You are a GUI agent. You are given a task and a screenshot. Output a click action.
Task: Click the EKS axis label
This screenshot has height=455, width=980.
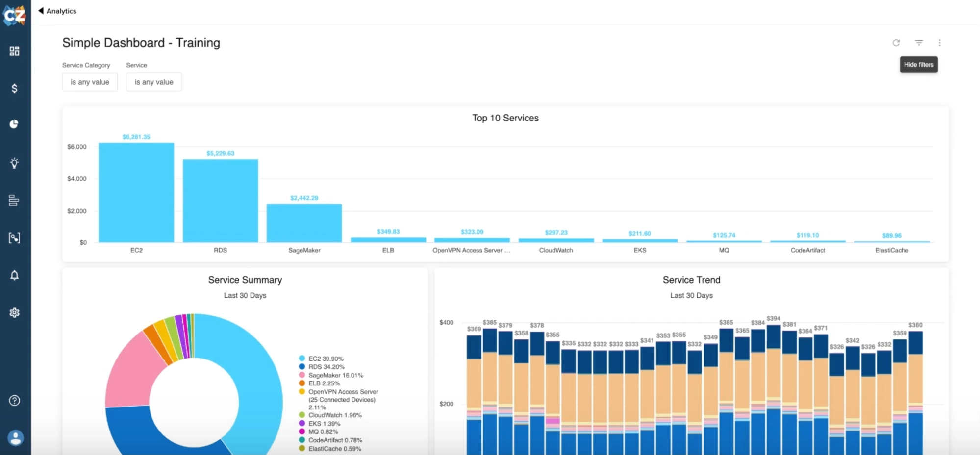pos(640,250)
